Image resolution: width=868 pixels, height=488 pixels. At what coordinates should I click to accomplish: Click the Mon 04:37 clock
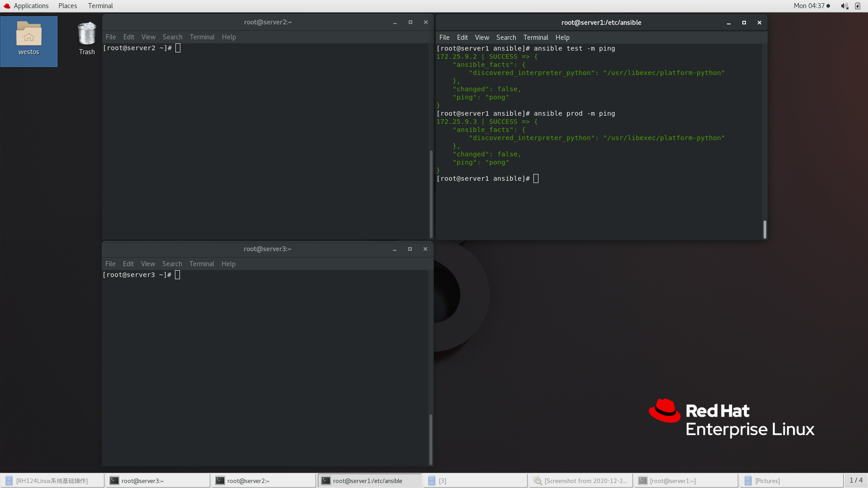[x=809, y=6]
